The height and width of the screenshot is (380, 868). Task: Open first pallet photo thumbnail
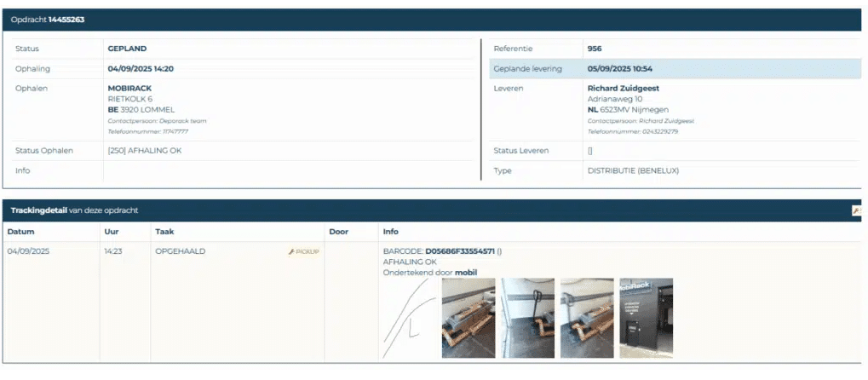[468, 318]
